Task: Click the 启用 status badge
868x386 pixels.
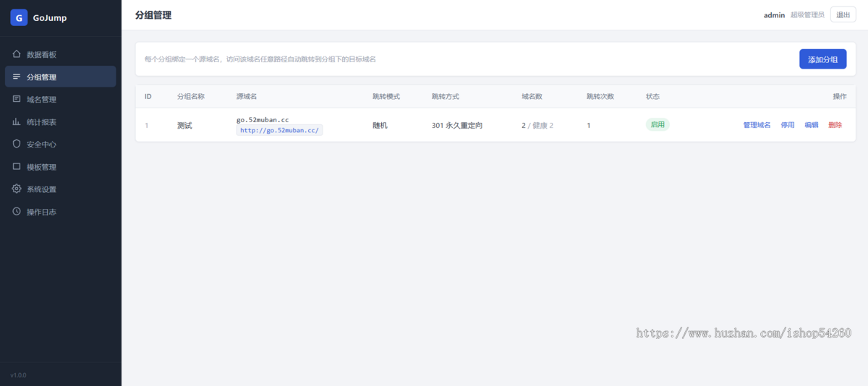Action: (x=658, y=124)
